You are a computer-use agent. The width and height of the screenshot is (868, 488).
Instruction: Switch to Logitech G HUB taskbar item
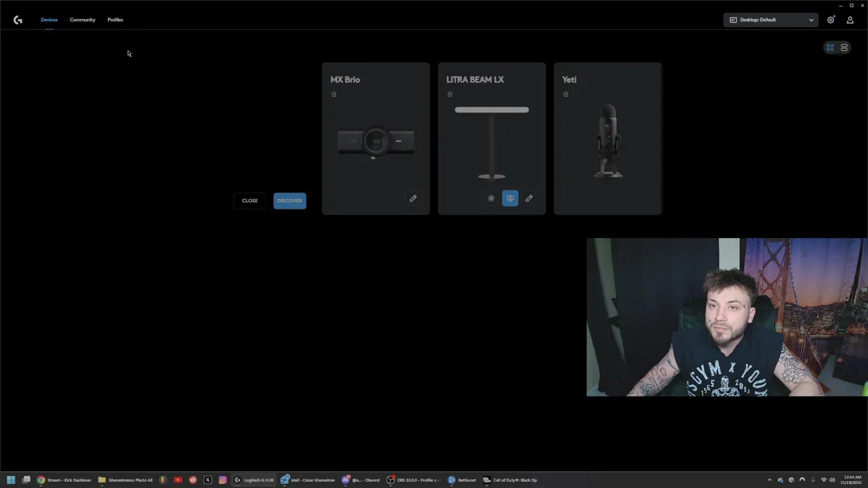(254, 480)
